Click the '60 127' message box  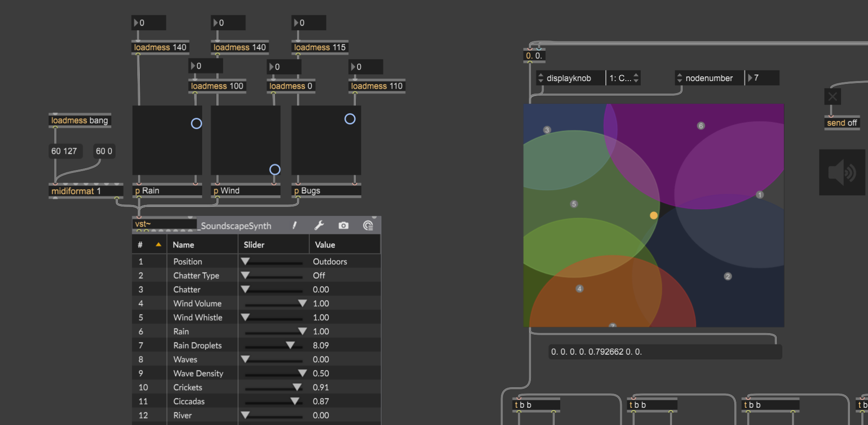(x=64, y=151)
